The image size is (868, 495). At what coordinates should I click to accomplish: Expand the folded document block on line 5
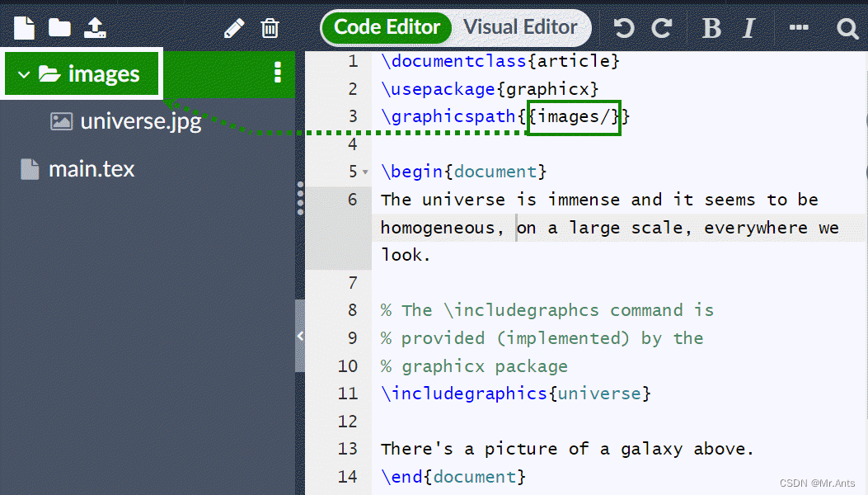coord(366,171)
